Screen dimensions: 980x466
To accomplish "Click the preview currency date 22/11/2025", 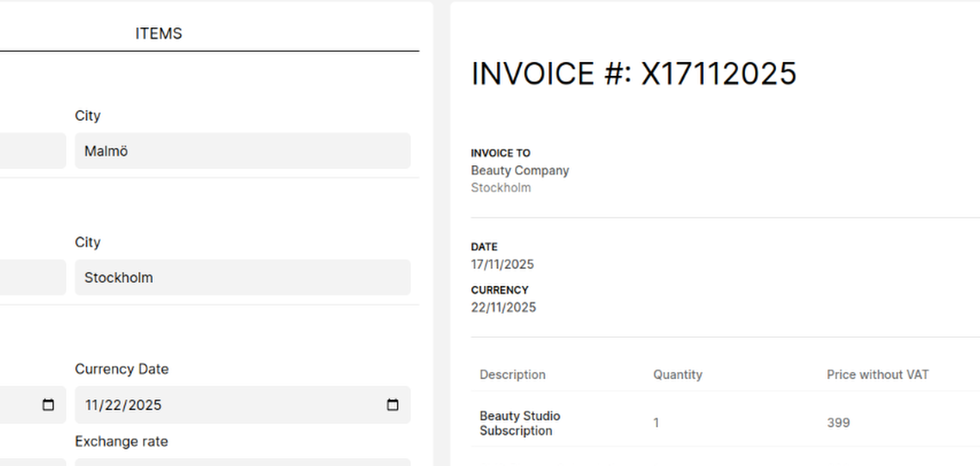I will pyautogui.click(x=503, y=308).
